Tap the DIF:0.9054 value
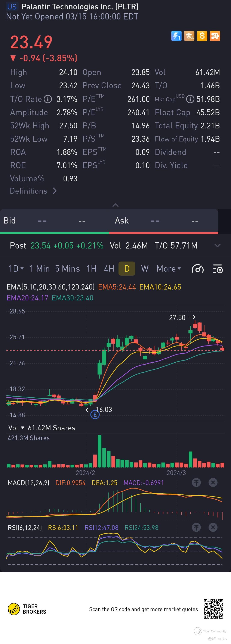 click(70, 483)
